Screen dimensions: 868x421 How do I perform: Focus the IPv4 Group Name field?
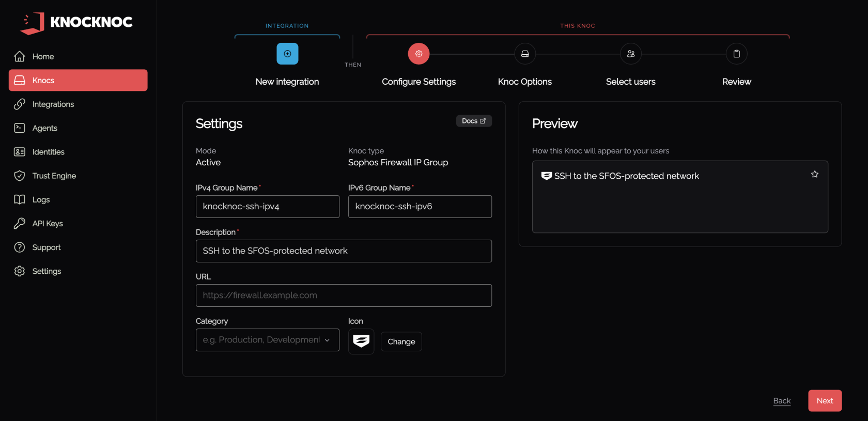268,207
